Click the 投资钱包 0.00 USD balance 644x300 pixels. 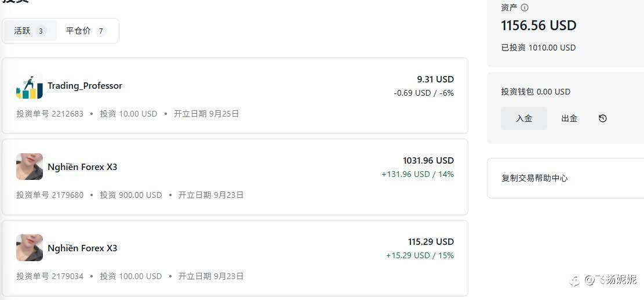[x=536, y=92]
